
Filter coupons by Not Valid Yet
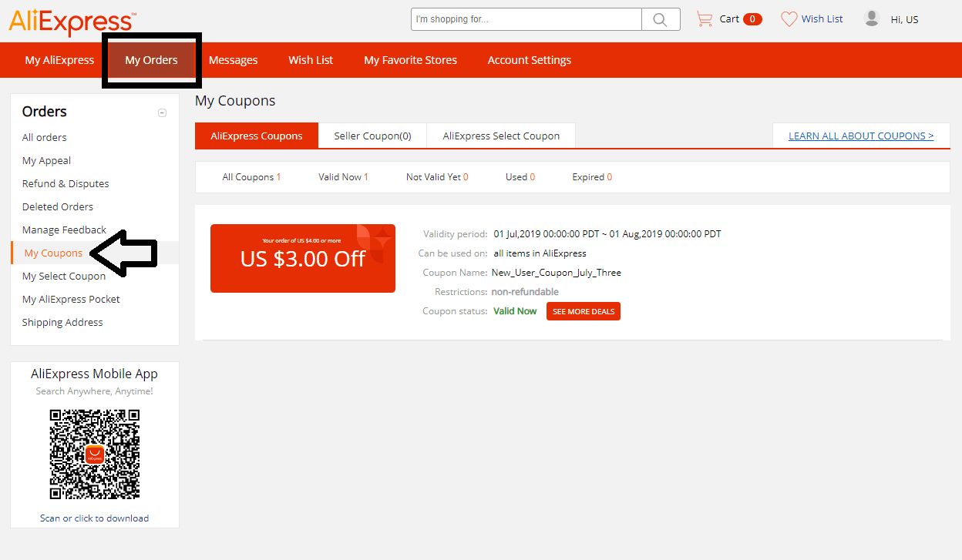coord(437,177)
